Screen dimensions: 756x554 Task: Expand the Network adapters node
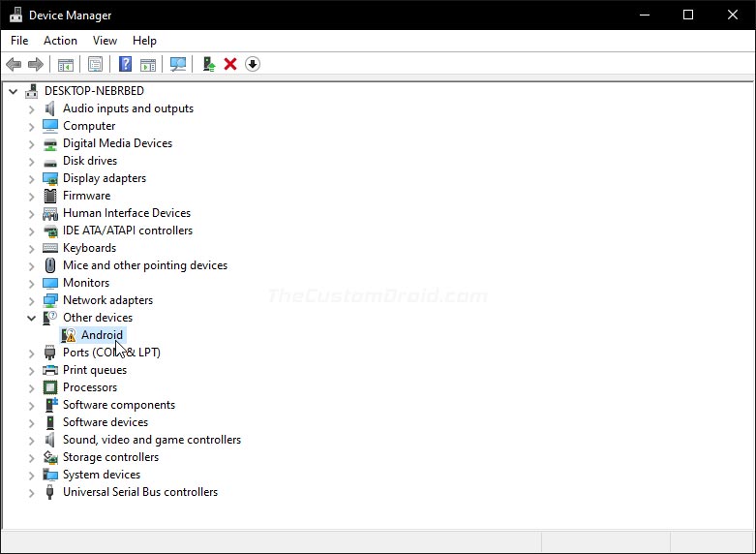pyautogui.click(x=31, y=300)
